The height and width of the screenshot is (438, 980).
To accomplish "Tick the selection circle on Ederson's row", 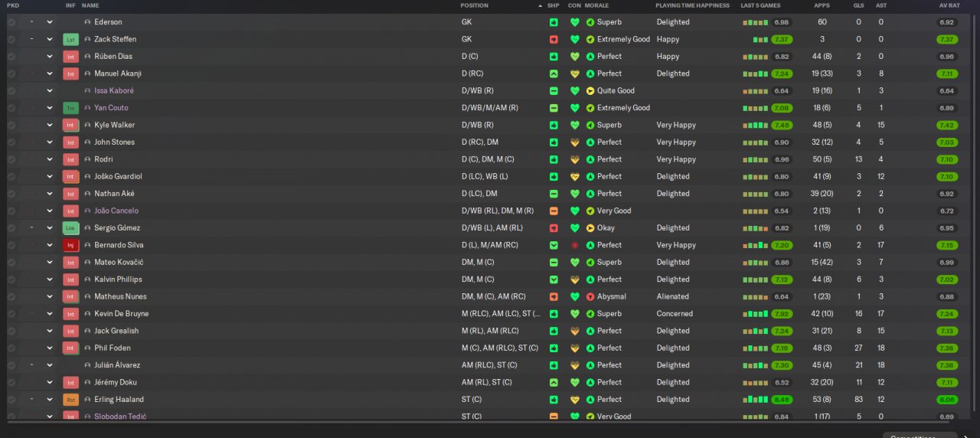I will [11, 22].
